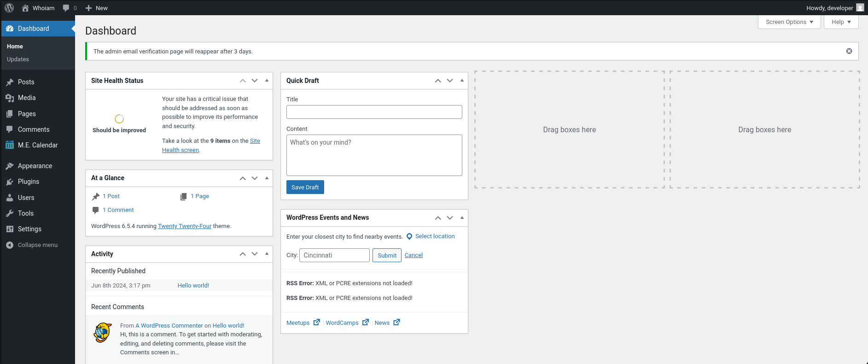
Task: Move the Site Health Status box down
Action: [255, 81]
